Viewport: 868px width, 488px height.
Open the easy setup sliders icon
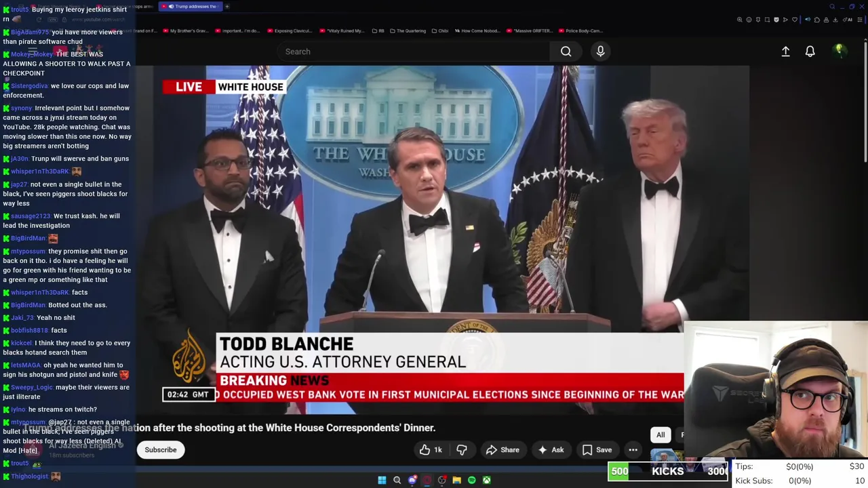pos(860,20)
